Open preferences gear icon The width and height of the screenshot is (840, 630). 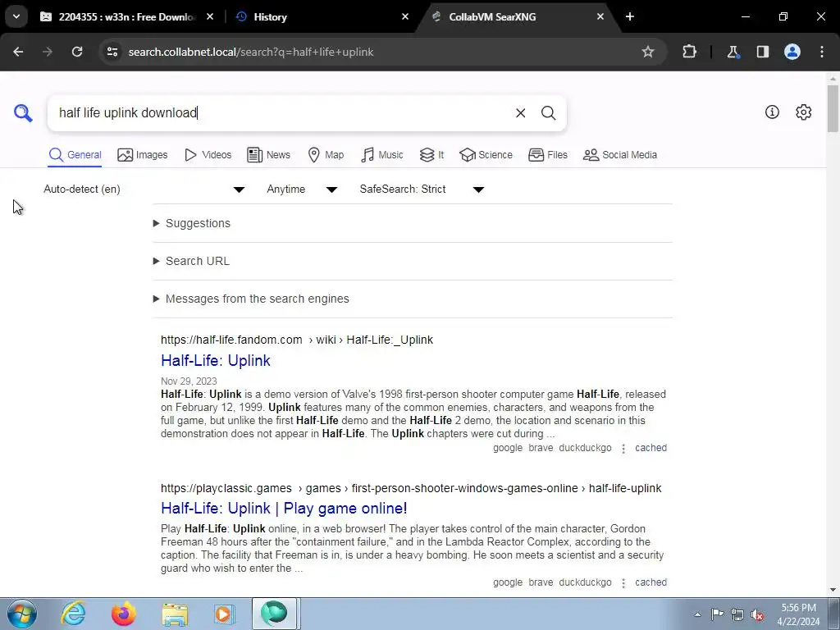[x=804, y=112]
